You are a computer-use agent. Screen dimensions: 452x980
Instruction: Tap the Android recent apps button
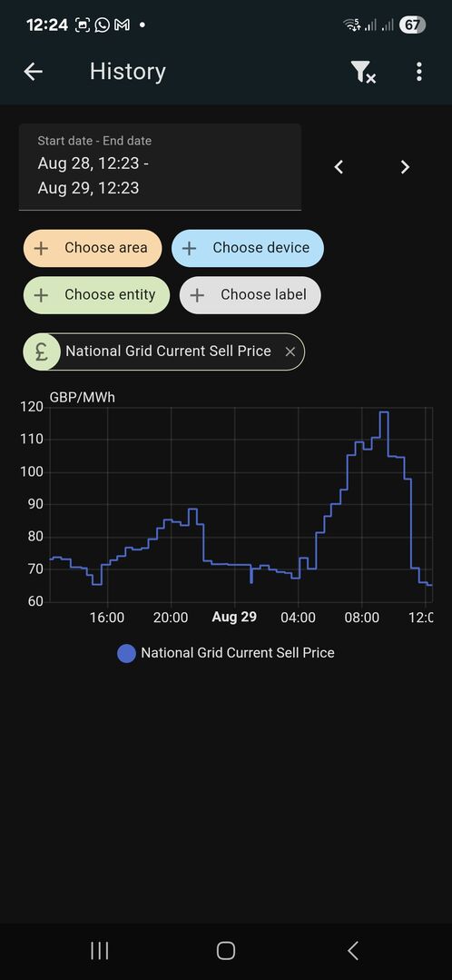(x=99, y=951)
